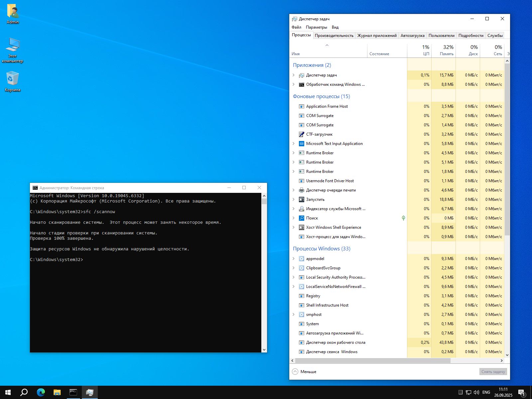
Task: Click Task Manager's horizontal scrollbar
Action: click(x=372, y=361)
